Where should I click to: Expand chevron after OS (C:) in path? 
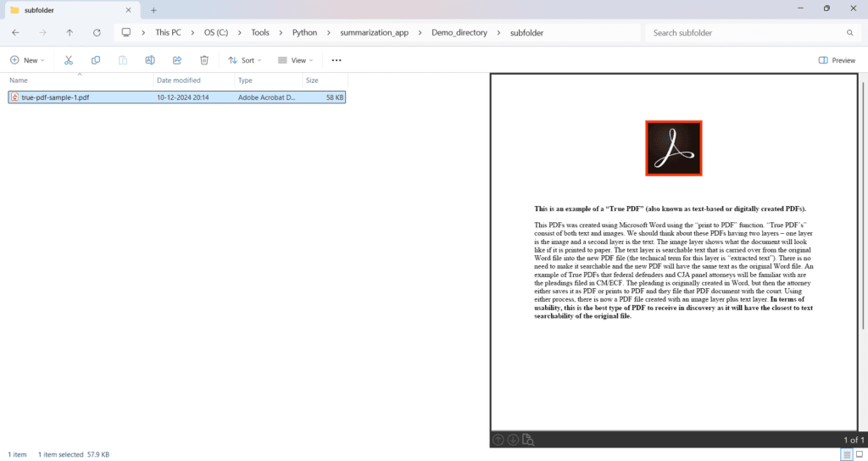coord(240,33)
